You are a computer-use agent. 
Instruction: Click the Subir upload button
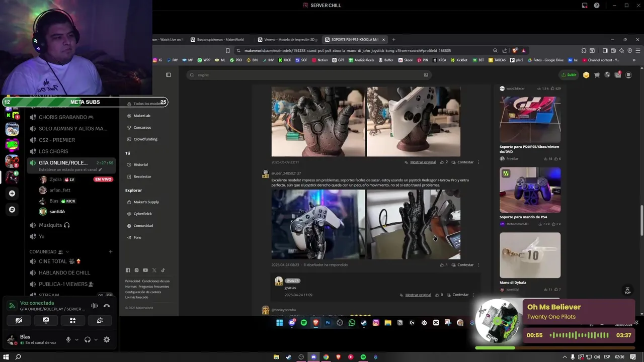569,75
